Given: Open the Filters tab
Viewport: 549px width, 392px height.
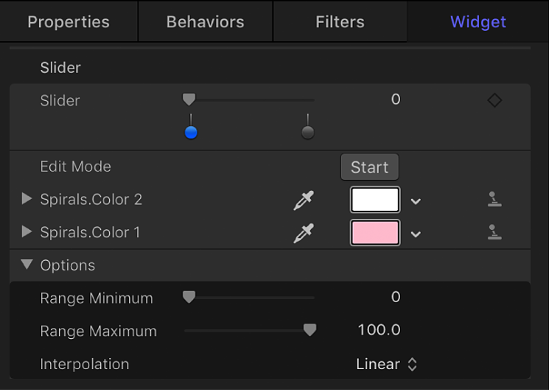Looking at the screenshot, I should [340, 21].
